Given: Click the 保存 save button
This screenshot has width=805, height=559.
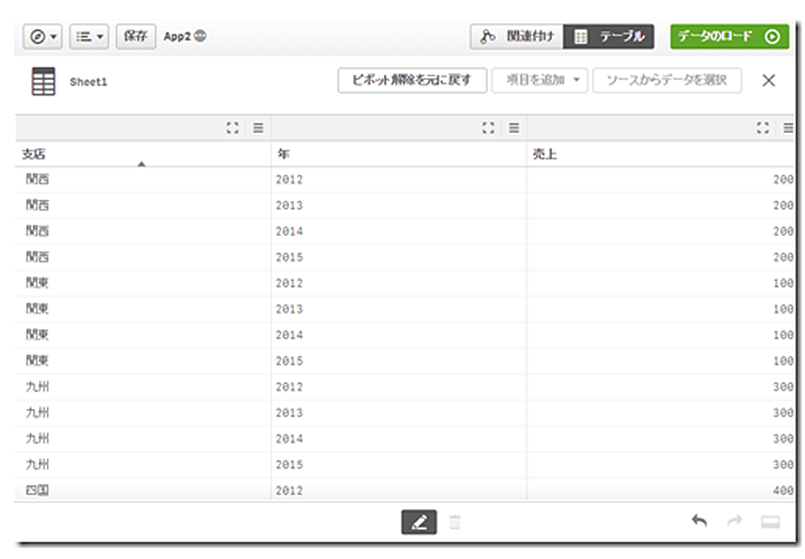Looking at the screenshot, I should [x=136, y=36].
